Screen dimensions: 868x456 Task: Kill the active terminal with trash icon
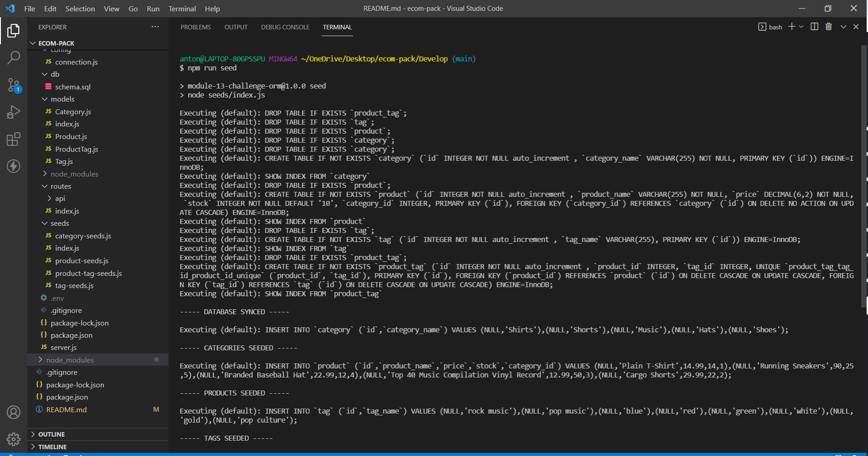click(828, 27)
